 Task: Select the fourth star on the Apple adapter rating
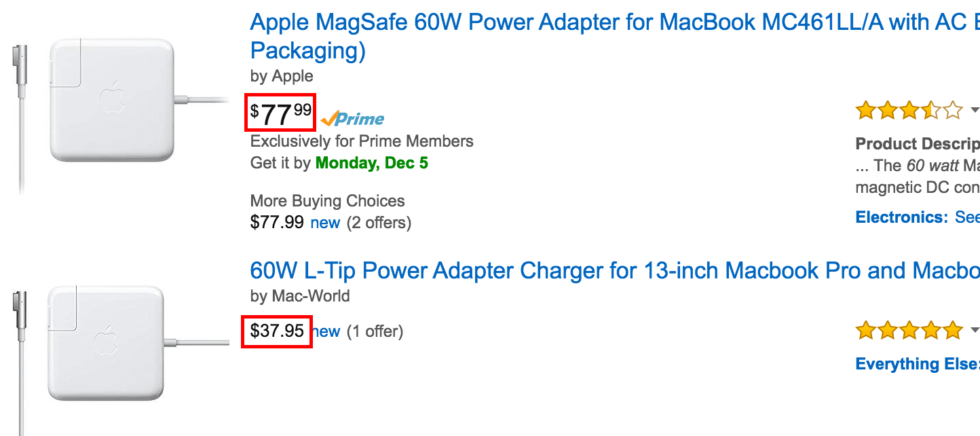click(x=930, y=109)
